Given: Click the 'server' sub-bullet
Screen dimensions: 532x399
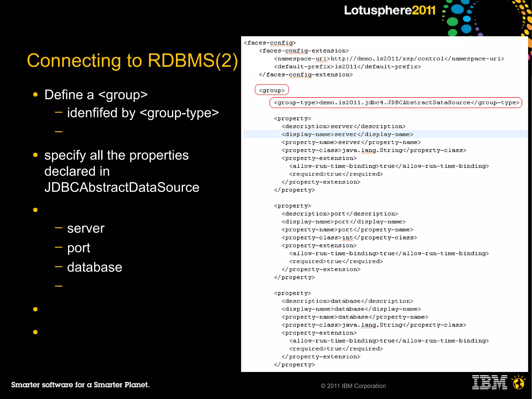Looking at the screenshot, I should coord(86,228).
